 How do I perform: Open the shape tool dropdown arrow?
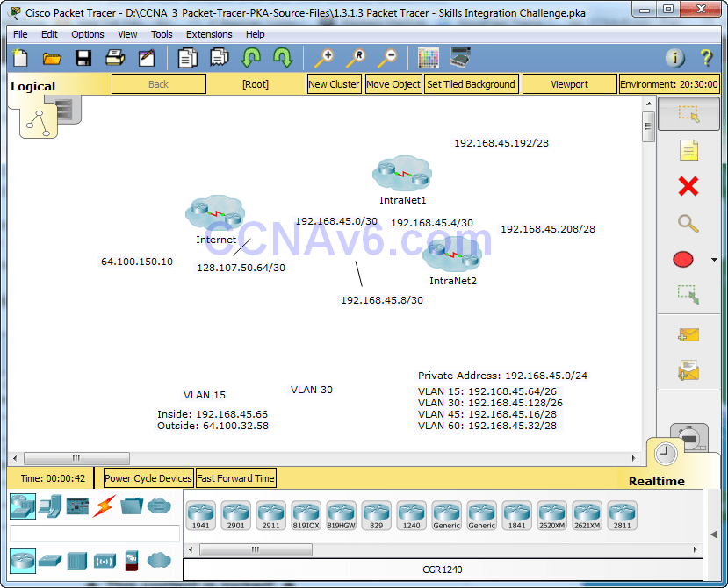coord(714,260)
